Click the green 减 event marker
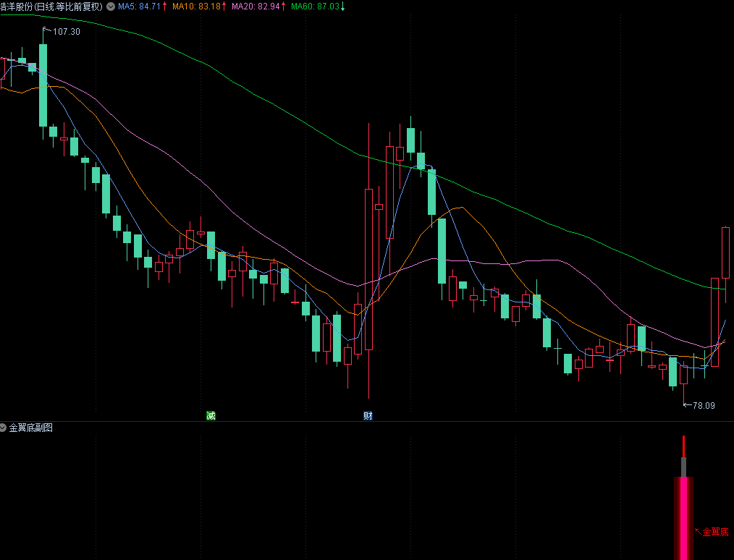The width and height of the screenshot is (734, 560). pos(211,415)
